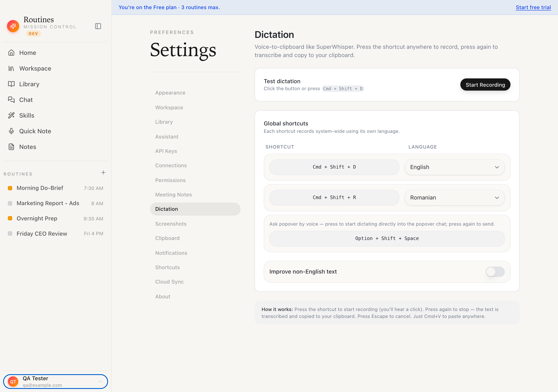Open the Romanian language dropdown
This screenshot has width=558, height=392.
point(454,198)
